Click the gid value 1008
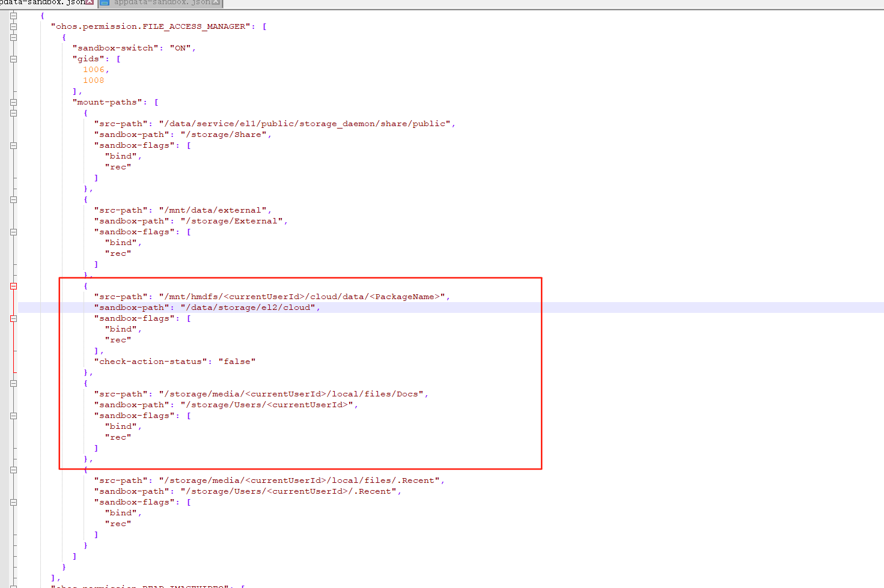884x588 pixels. 94,80
